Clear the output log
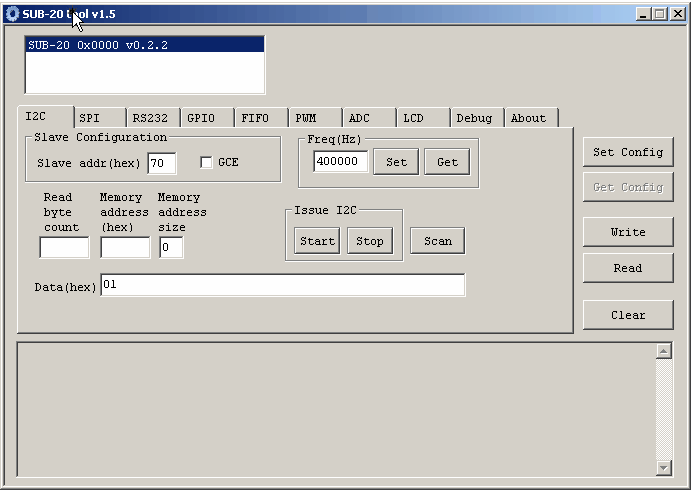The height and width of the screenshot is (490, 691). pos(628,315)
